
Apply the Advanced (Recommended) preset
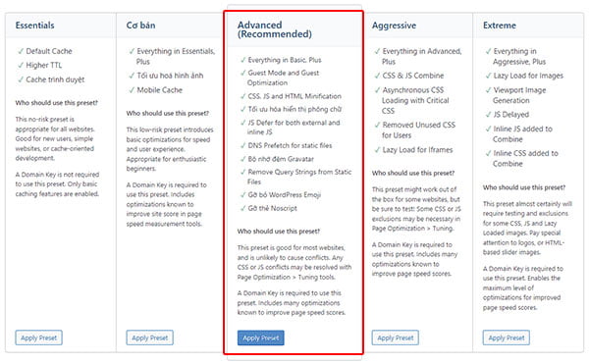pyautogui.click(x=261, y=338)
